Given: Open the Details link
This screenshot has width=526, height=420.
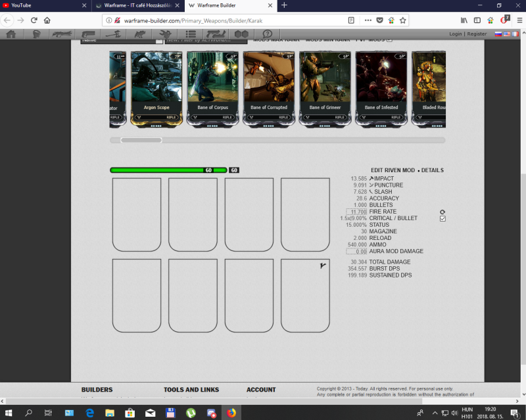Looking at the screenshot, I should (433, 170).
